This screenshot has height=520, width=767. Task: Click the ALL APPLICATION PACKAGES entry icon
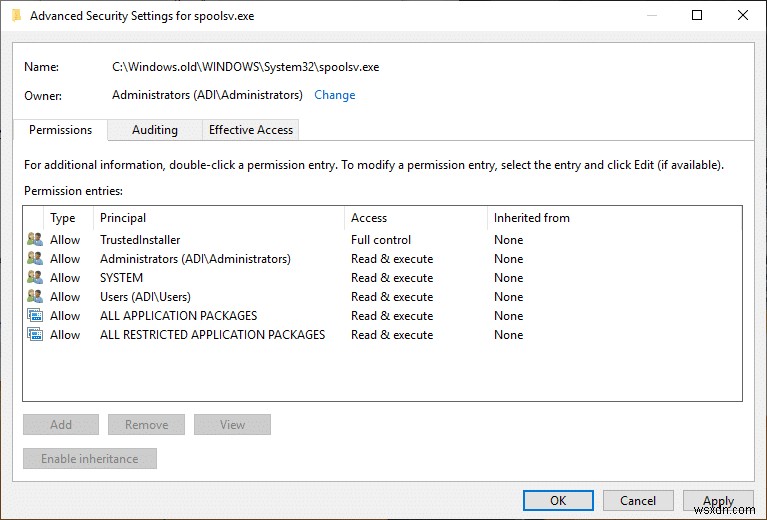click(x=35, y=316)
